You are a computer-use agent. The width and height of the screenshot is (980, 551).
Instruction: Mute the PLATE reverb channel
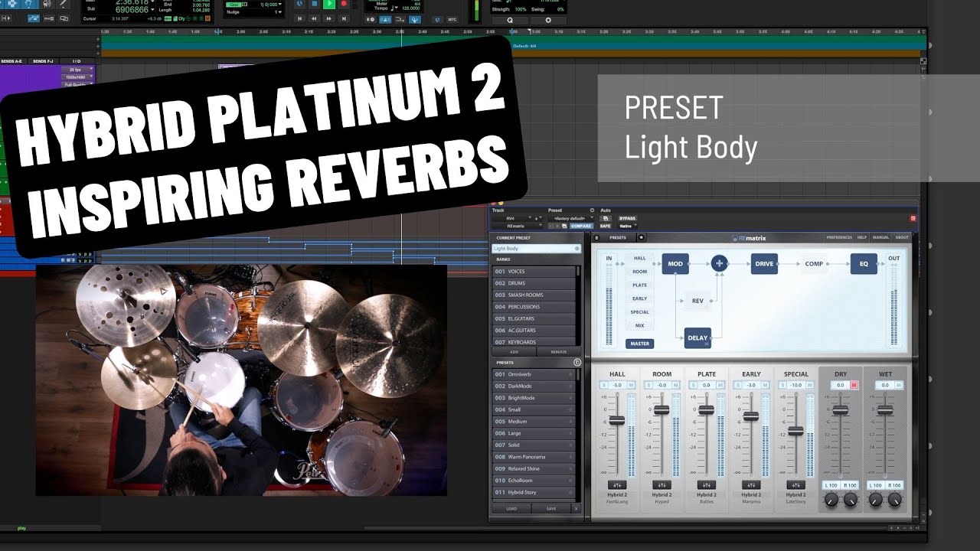pos(720,385)
